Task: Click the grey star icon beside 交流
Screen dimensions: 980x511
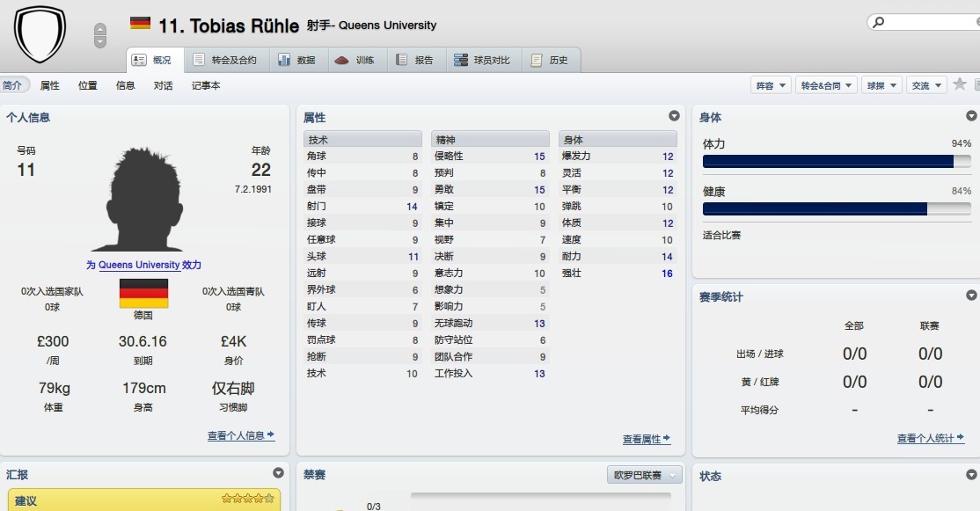Action: coord(960,84)
